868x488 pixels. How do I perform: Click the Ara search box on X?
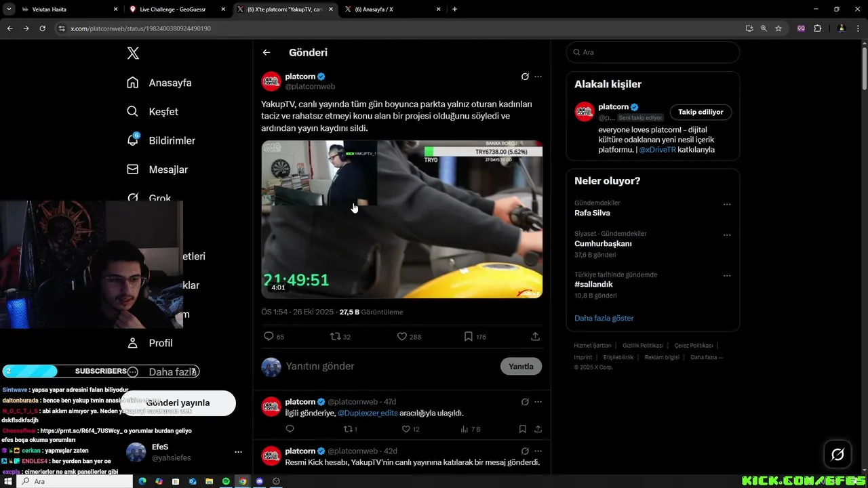point(652,52)
